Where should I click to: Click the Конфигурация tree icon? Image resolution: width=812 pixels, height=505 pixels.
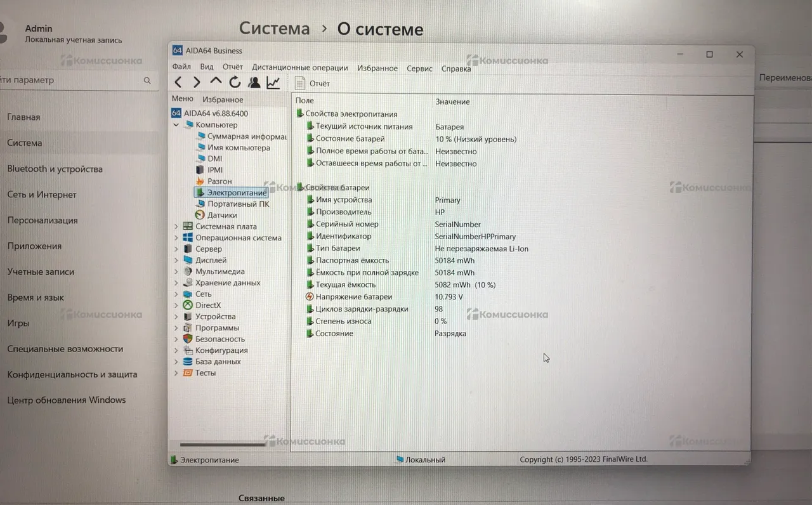[188, 350]
